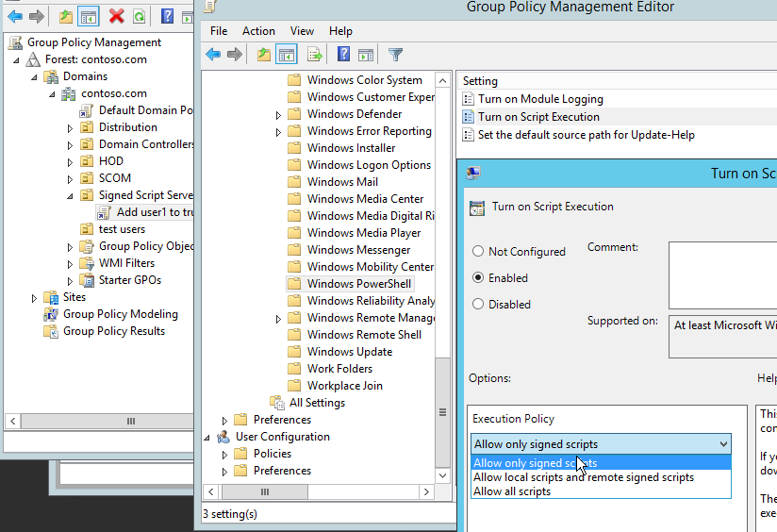The image size is (777, 532).
Task: Select Windows Media Player folder
Action: click(364, 233)
